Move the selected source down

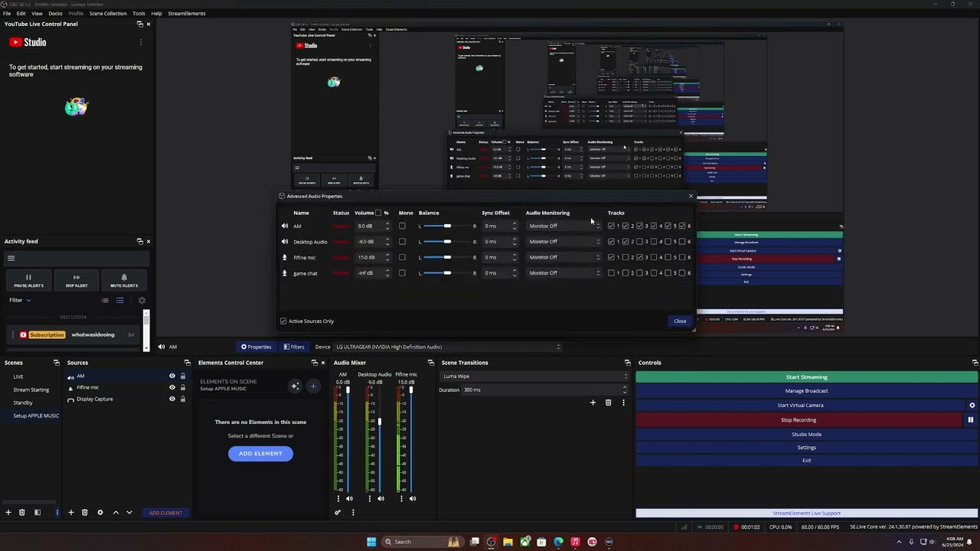(129, 513)
